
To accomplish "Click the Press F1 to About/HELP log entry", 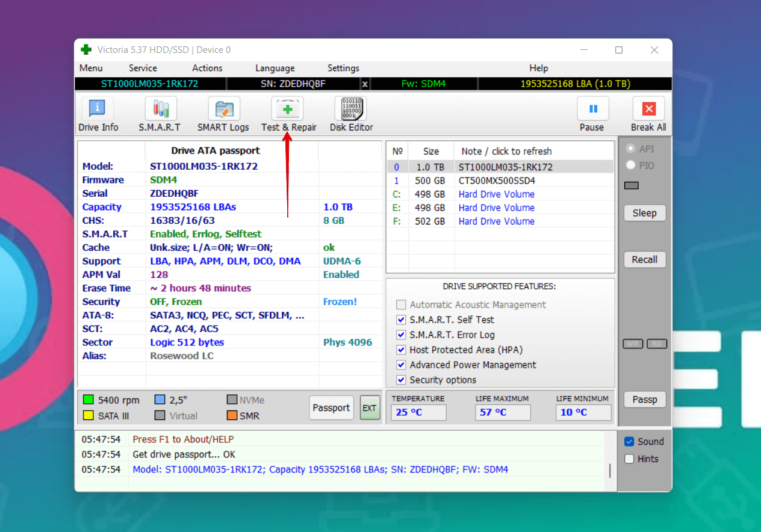I will (183, 440).
